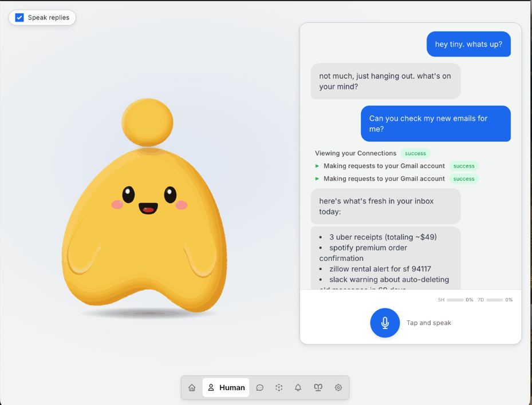The width and height of the screenshot is (532, 405).
Task: Click the 'Tap and speak' label
Action: (x=429, y=323)
